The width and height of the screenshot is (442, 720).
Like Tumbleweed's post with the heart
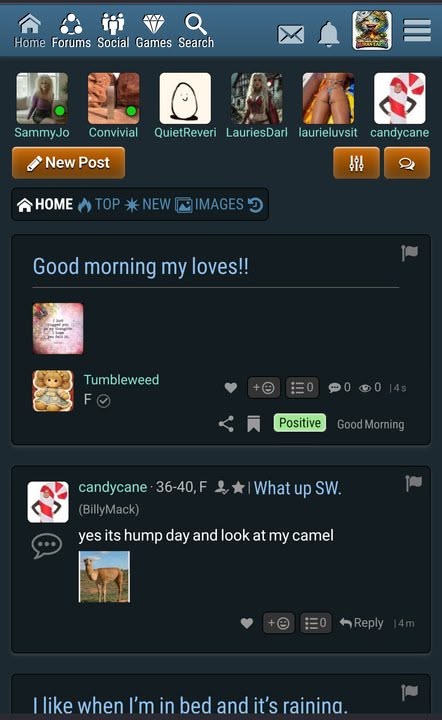pyautogui.click(x=231, y=388)
